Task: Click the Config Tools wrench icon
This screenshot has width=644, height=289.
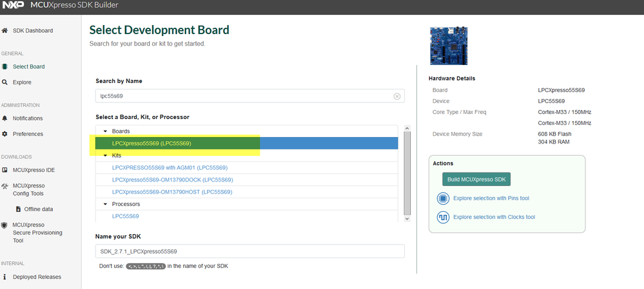Action: pyautogui.click(x=5, y=186)
